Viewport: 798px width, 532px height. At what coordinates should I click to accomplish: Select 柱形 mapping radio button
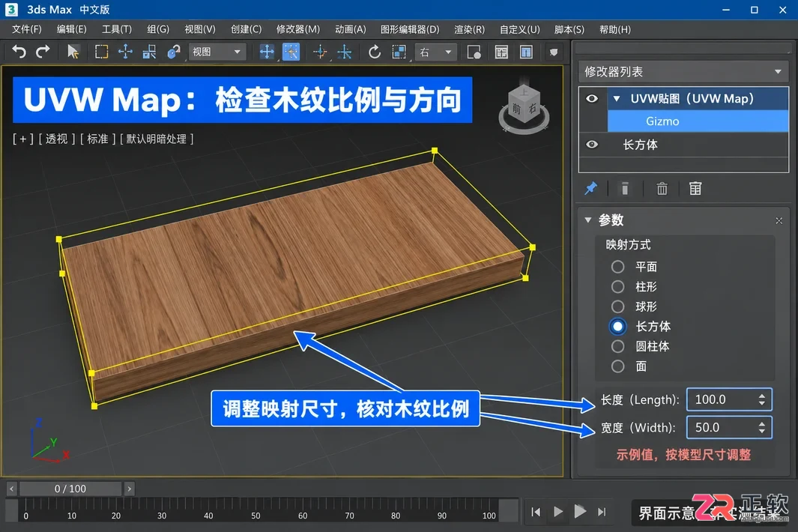(618, 287)
